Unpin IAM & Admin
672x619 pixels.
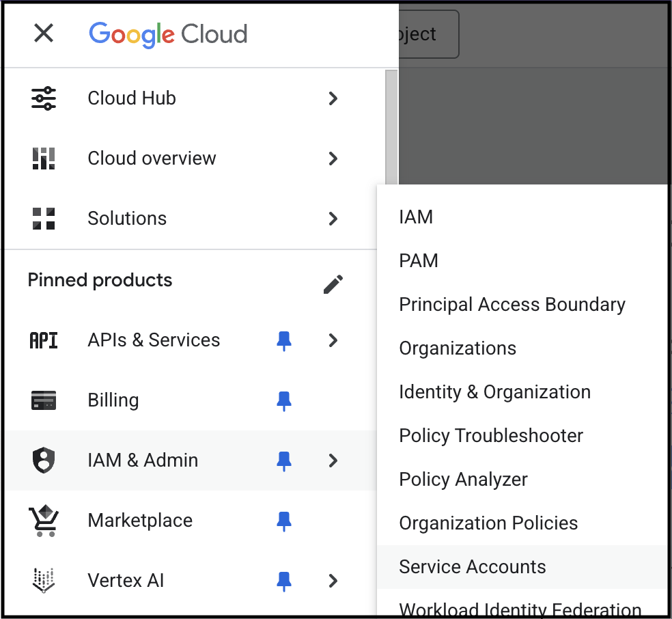point(283,461)
